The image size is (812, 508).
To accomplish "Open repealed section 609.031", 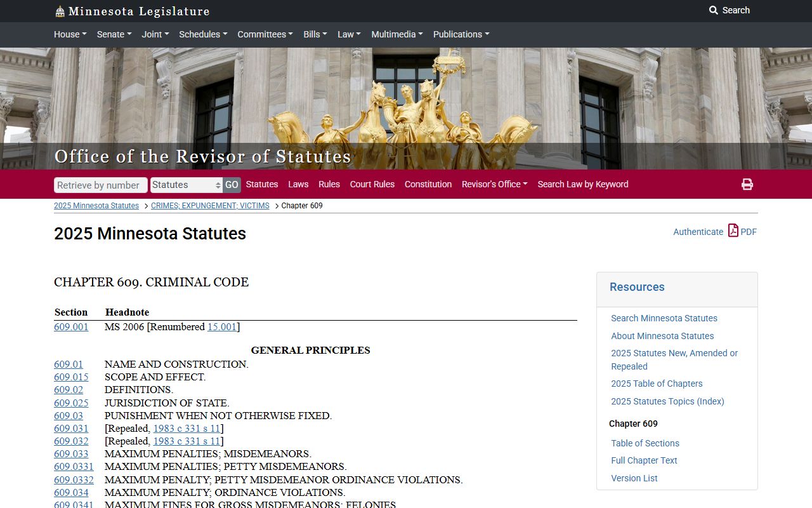I will [x=71, y=429].
